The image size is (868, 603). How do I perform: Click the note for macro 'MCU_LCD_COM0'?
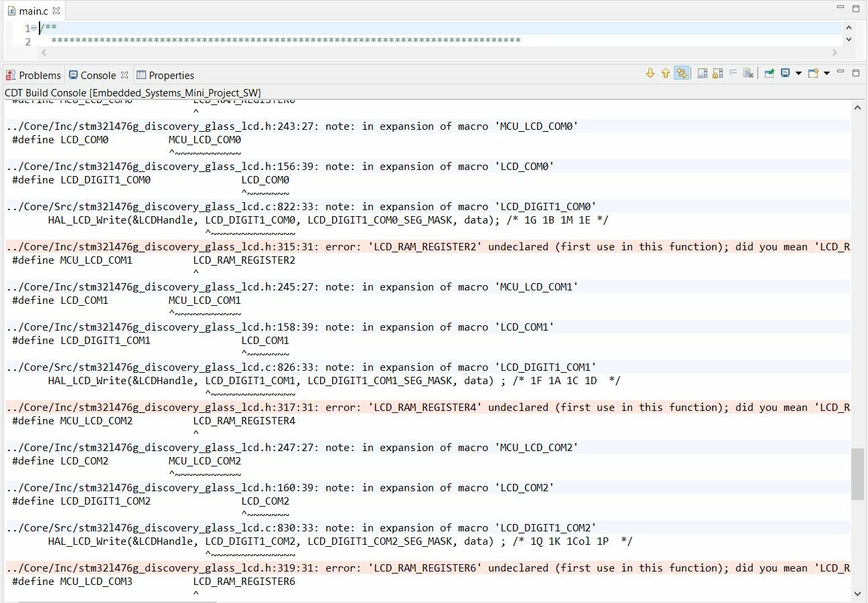[429, 126]
